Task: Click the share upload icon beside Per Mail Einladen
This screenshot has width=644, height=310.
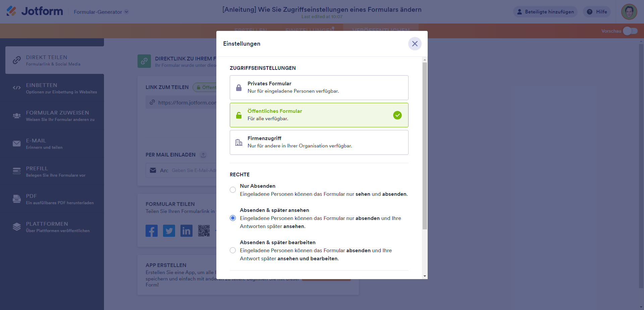Action: tap(203, 155)
